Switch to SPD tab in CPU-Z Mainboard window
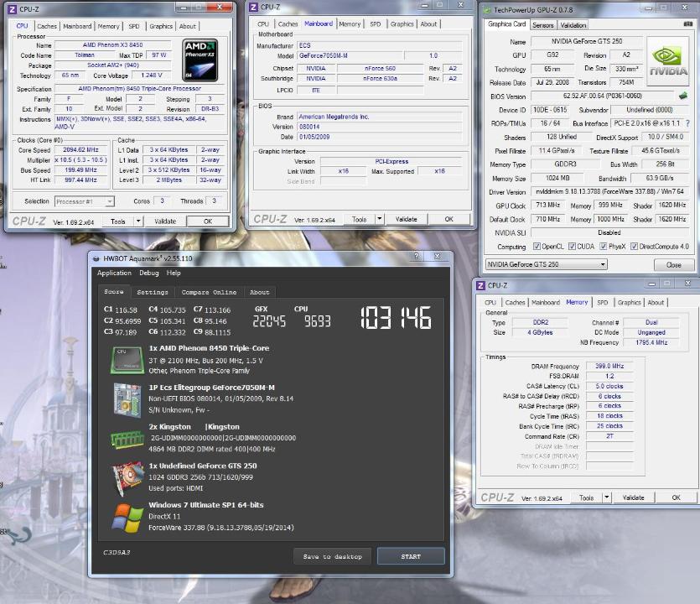This screenshot has width=700, height=604. (x=375, y=24)
